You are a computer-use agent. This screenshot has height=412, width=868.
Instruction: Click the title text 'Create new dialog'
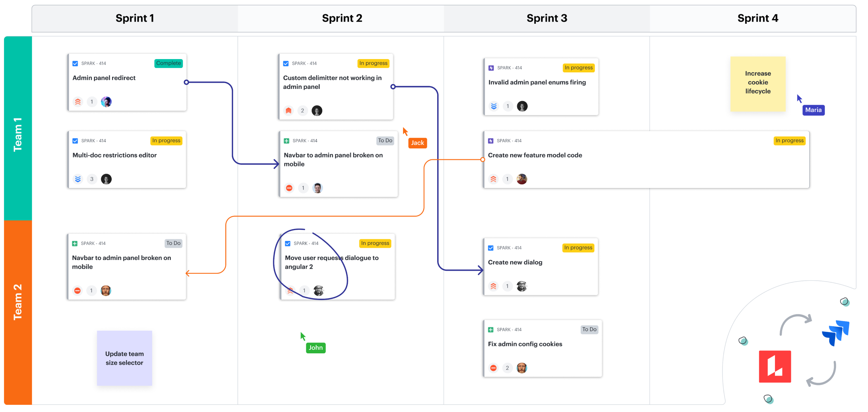point(515,263)
